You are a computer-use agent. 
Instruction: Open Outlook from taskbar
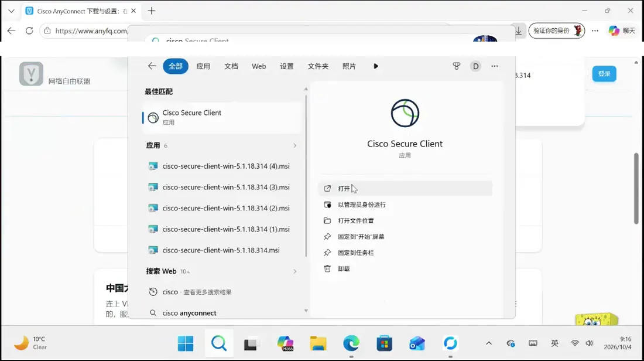(417, 343)
